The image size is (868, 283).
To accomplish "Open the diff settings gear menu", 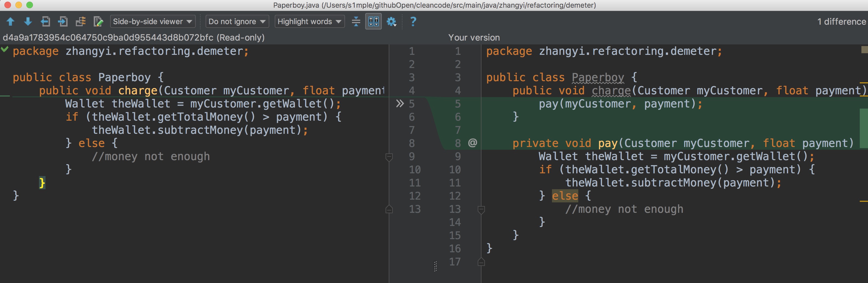I will (x=391, y=22).
